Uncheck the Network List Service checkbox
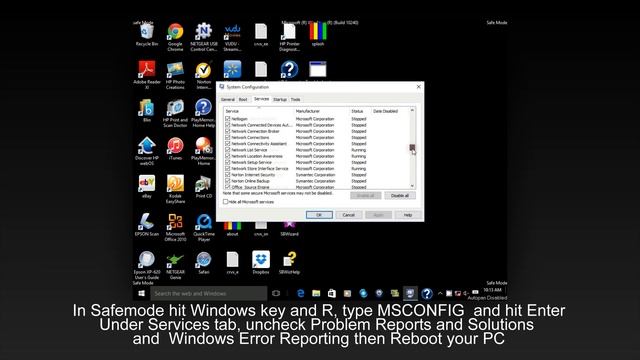This screenshot has height=360, width=640. coord(227,150)
